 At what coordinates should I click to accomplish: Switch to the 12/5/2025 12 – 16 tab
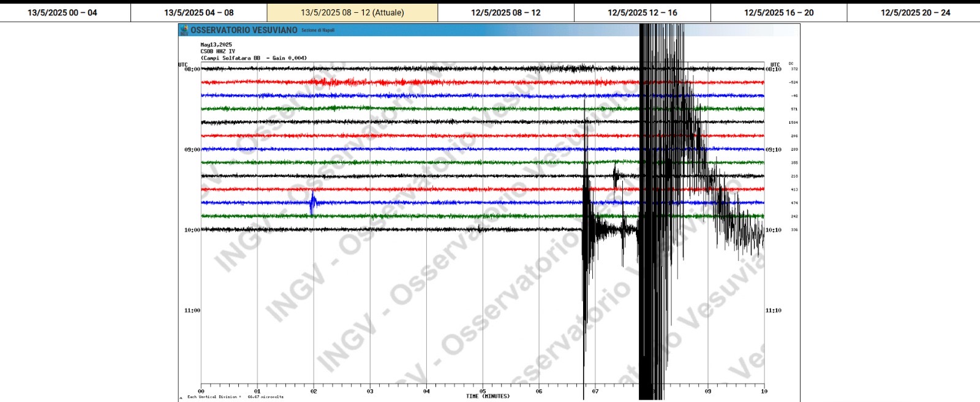click(x=643, y=12)
